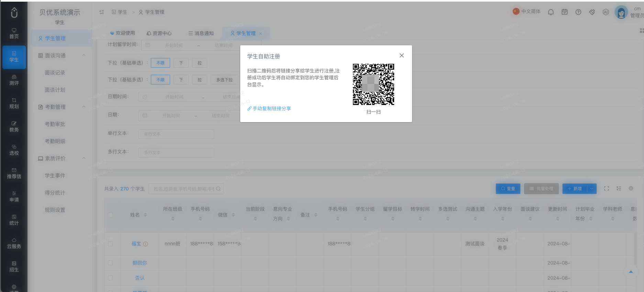Image resolution: width=644 pixels, height=292 pixels.
Task: Collapse the sidebar menu toggle icon
Action: pos(102,12)
